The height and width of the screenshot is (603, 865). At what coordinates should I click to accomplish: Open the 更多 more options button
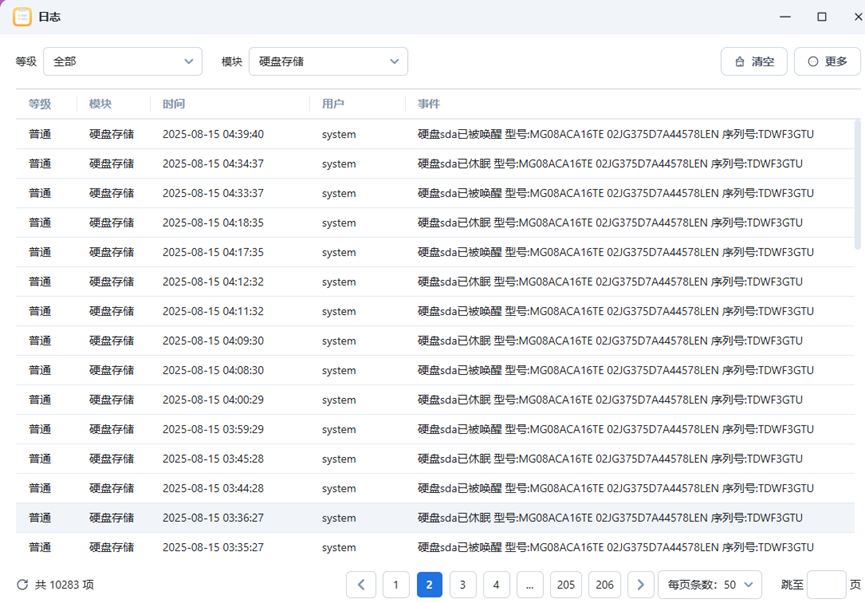coord(827,61)
